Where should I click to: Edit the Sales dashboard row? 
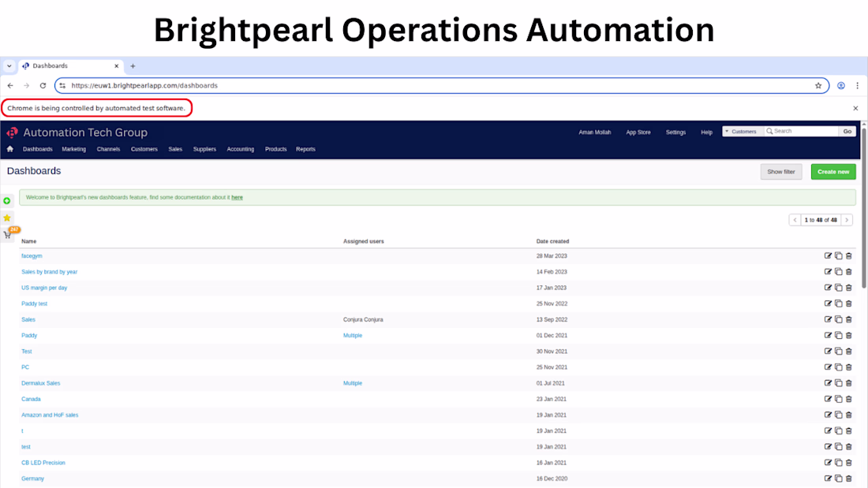pos(828,319)
